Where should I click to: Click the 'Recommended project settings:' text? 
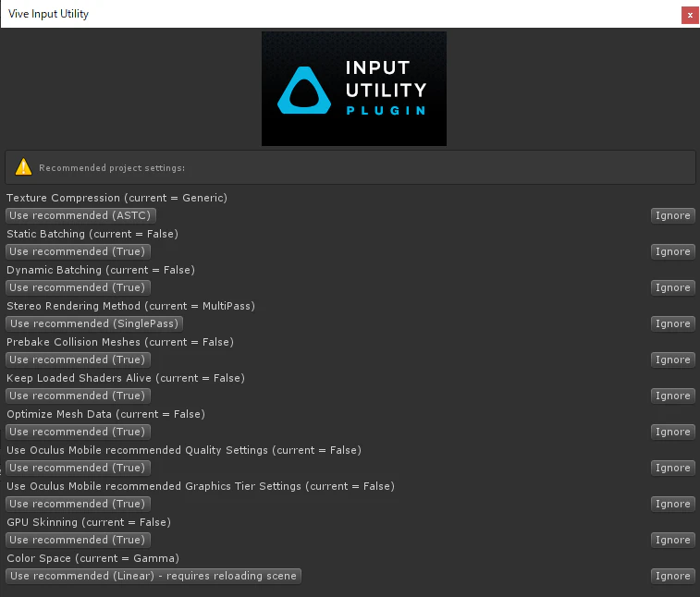click(112, 168)
